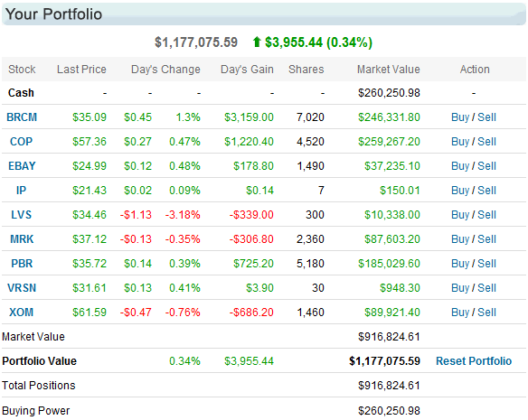This screenshot has width=528, height=420.
Task: Click Sell in the VRSN row
Action: 487,288
